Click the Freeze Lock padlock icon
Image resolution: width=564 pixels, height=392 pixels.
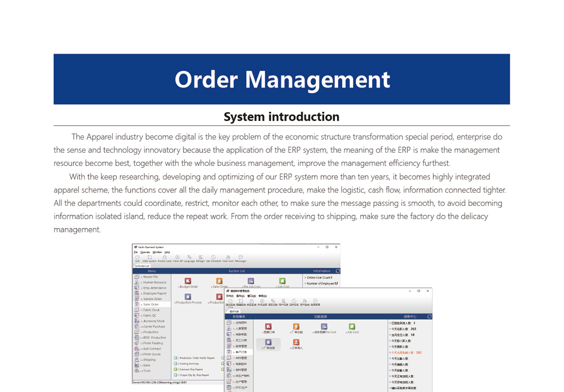pyautogui.click(x=164, y=257)
